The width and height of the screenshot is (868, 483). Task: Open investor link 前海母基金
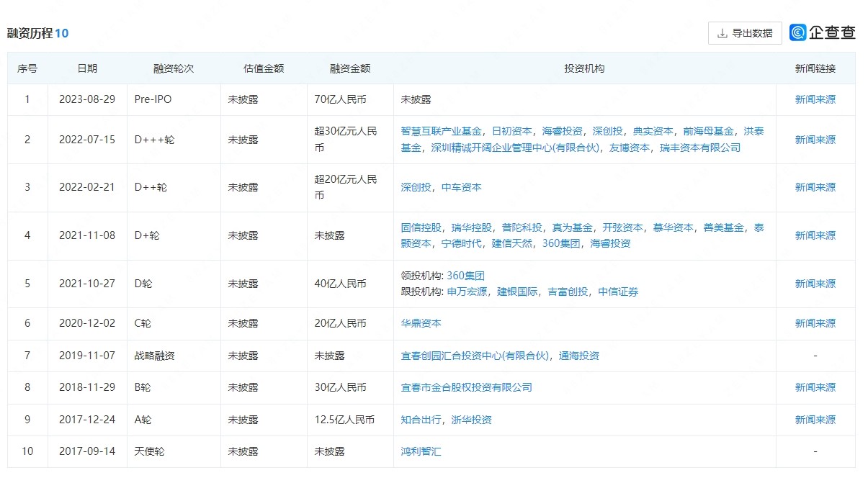click(x=709, y=131)
